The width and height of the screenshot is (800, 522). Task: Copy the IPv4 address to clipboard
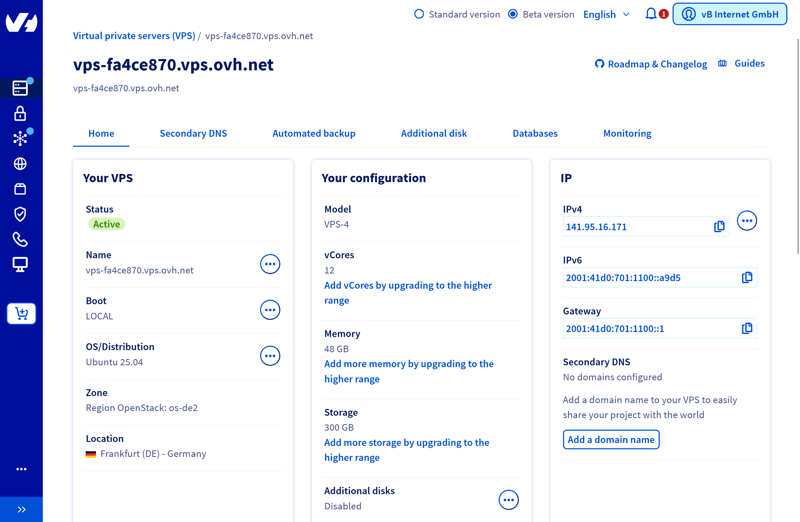[719, 227]
